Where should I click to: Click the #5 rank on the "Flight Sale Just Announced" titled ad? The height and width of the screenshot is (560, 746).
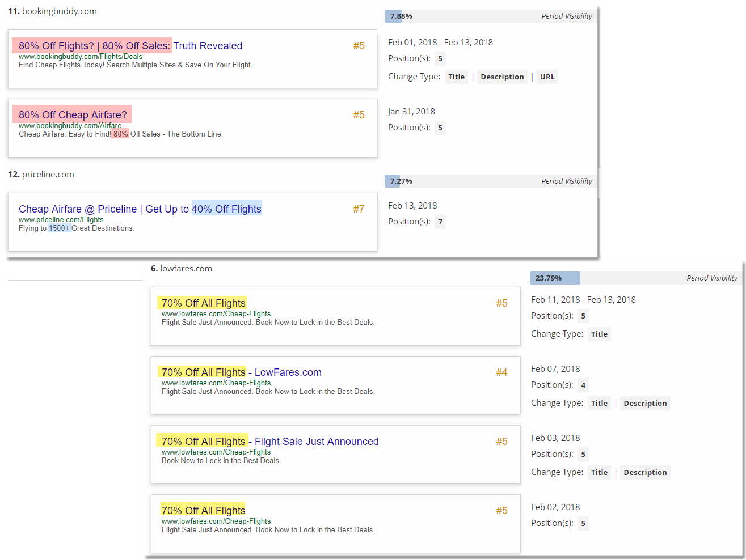pos(501,442)
